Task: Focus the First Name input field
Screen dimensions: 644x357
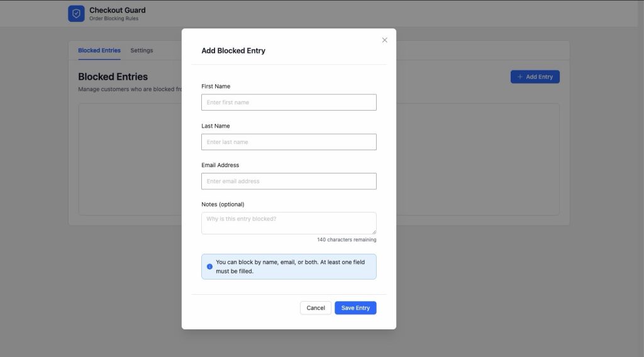Action: point(289,102)
